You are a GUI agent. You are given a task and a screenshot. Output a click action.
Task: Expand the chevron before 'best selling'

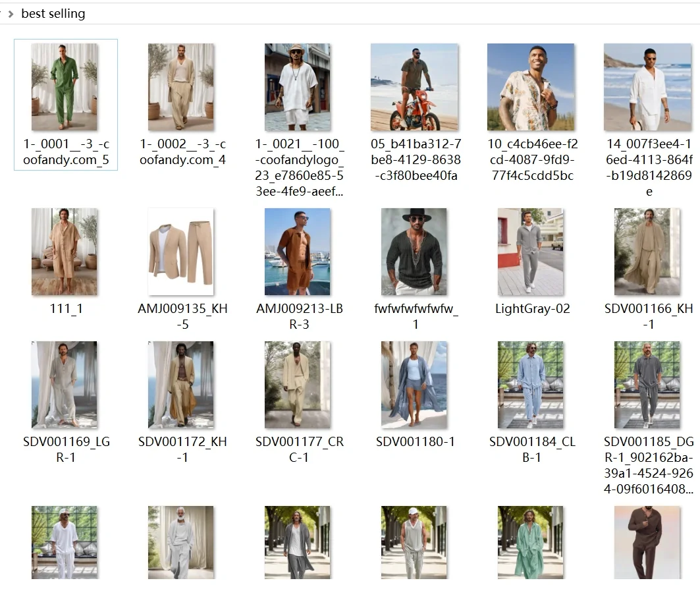pos(11,14)
